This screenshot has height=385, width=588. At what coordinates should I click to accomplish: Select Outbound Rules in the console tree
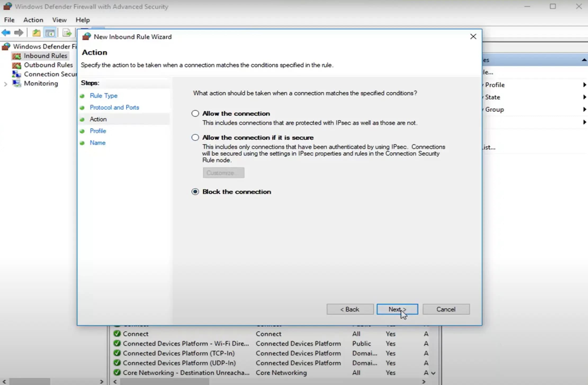[x=48, y=65]
